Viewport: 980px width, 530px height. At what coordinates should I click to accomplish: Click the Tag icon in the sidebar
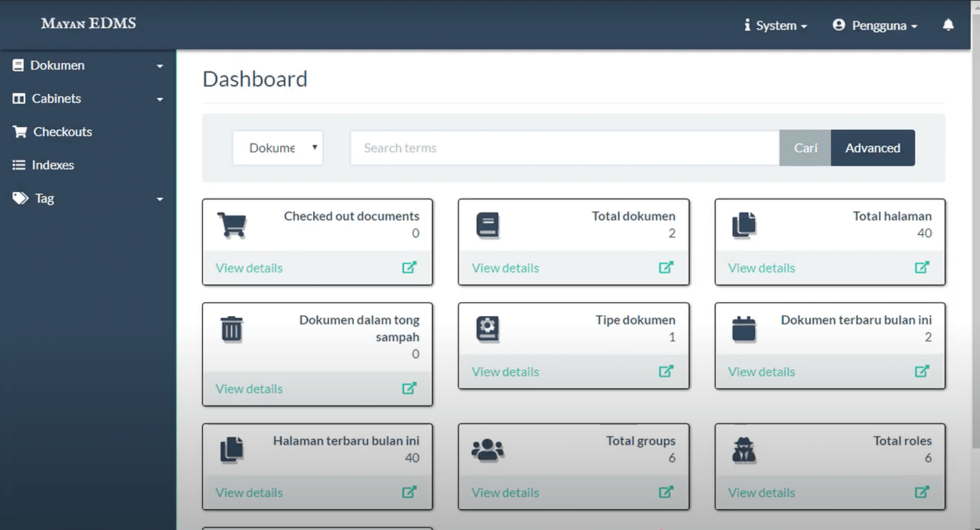click(x=20, y=198)
